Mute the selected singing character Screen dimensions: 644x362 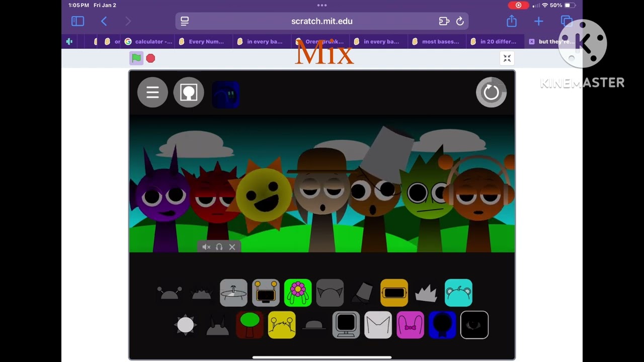click(x=206, y=247)
